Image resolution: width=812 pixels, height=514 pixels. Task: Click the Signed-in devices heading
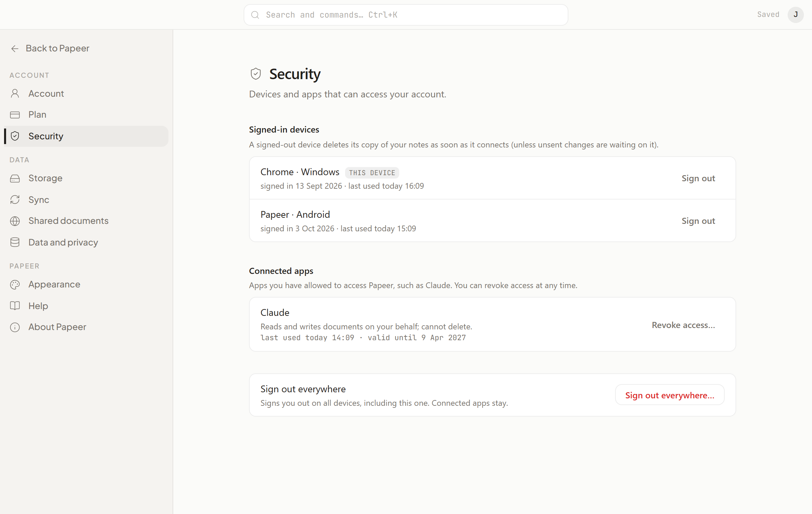pos(284,130)
